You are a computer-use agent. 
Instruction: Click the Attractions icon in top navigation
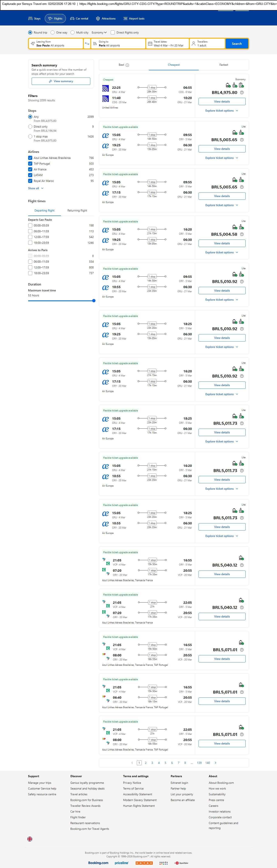(x=98, y=18)
